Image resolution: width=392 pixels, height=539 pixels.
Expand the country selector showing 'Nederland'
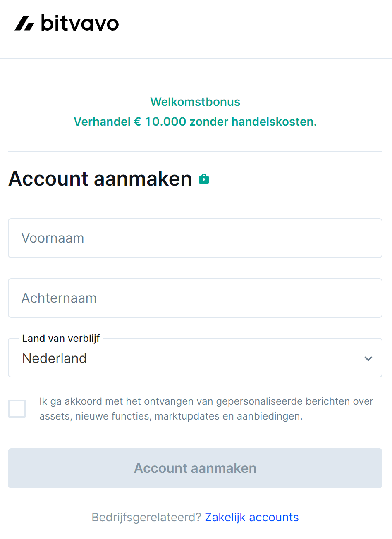(x=195, y=358)
